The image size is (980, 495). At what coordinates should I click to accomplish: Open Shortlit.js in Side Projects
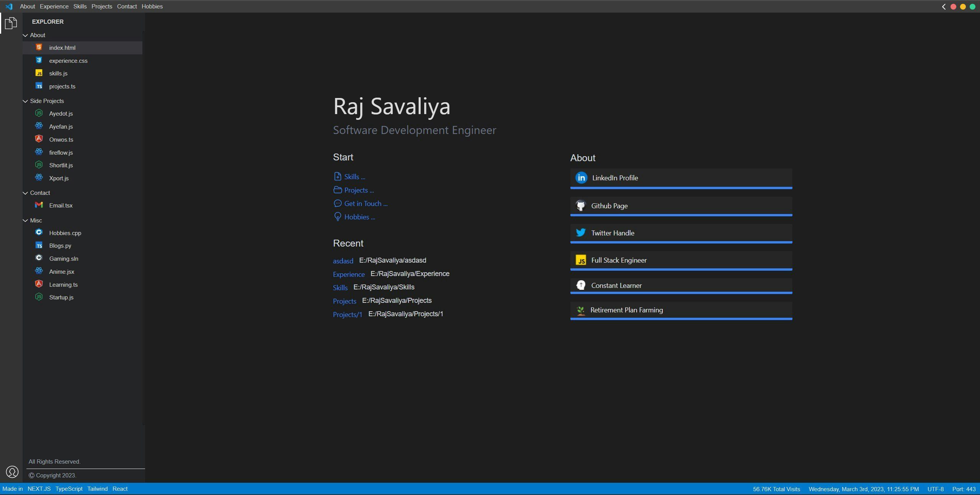(x=61, y=165)
